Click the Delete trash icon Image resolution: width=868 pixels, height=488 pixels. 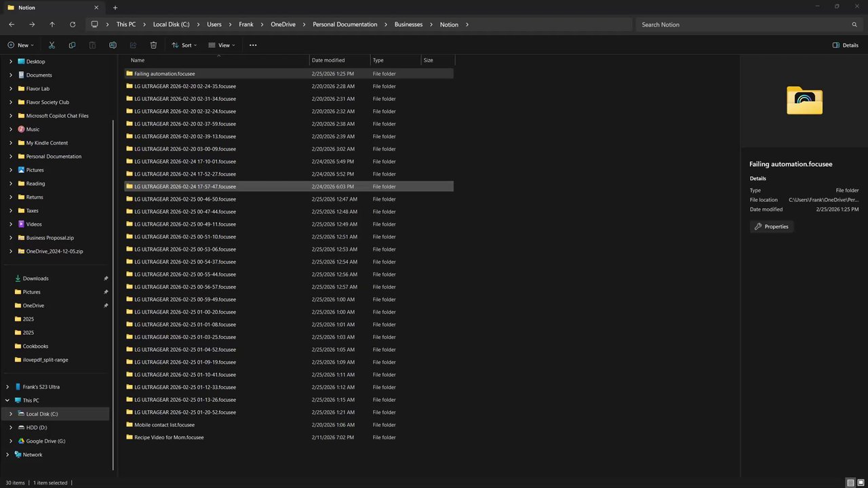coord(153,45)
